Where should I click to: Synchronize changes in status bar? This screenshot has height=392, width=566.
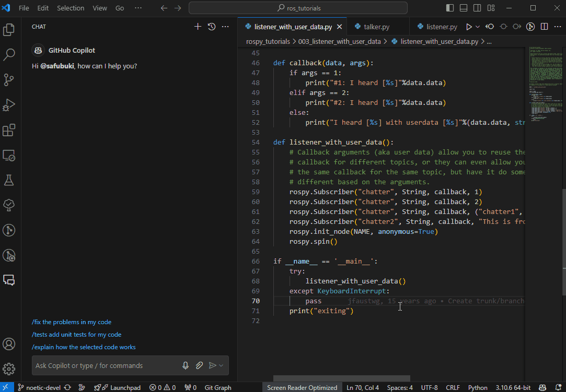67,387
